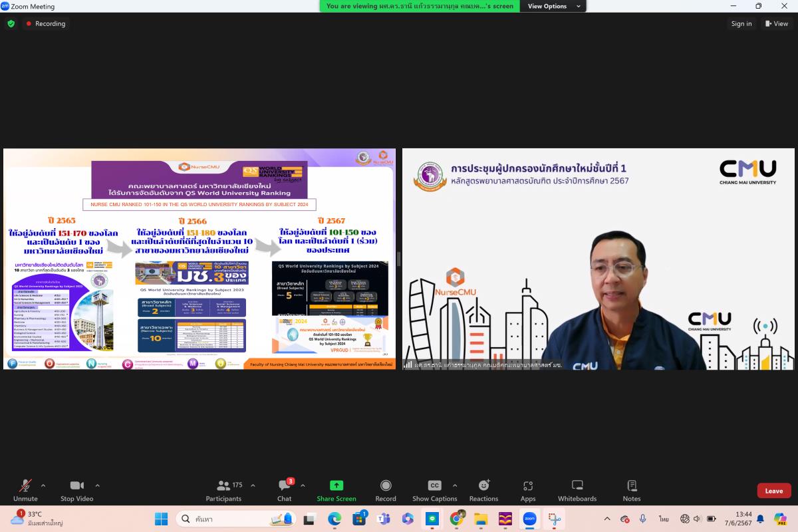Open Whiteboards
This screenshot has height=532, width=798.
coord(577,490)
